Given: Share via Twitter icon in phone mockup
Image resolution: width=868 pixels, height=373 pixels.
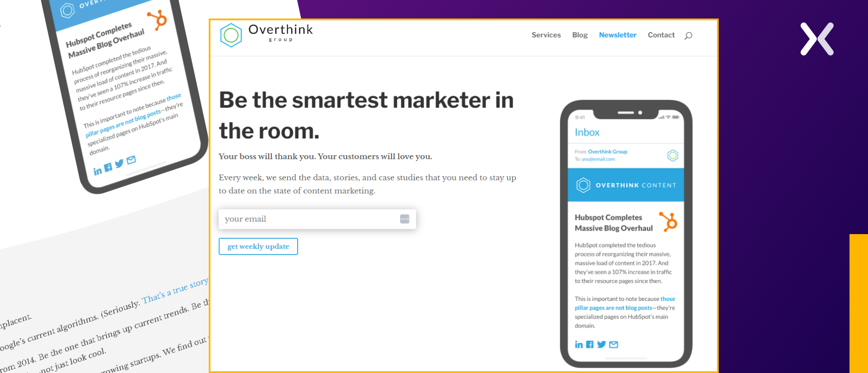Looking at the screenshot, I should coord(601,344).
